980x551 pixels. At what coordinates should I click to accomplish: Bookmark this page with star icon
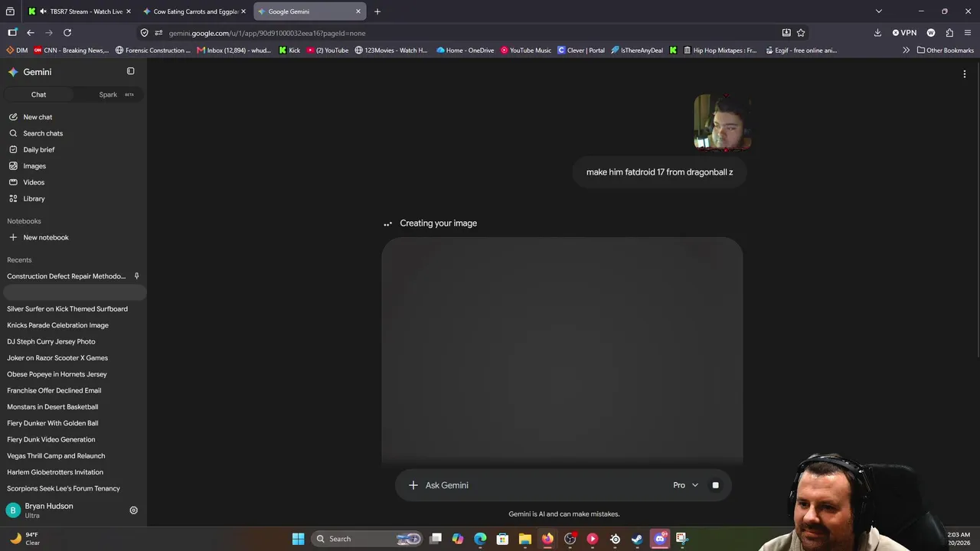point(801,33)
